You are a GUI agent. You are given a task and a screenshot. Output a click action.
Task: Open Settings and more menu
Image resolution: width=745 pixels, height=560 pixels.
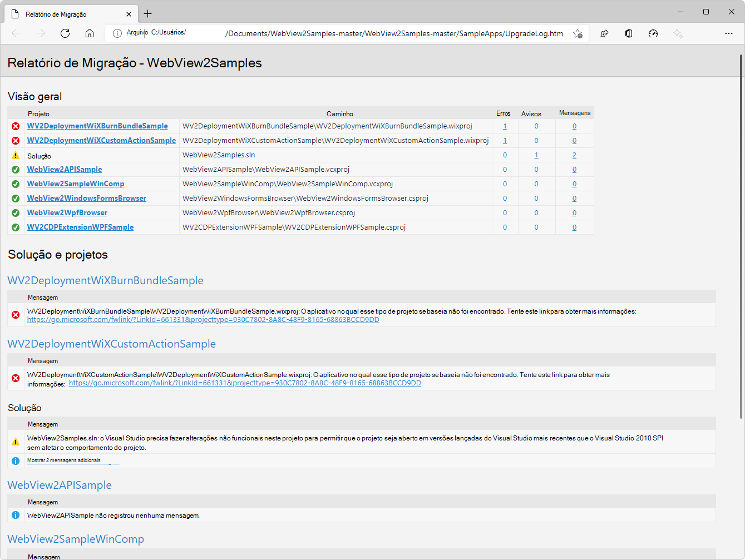729,33
